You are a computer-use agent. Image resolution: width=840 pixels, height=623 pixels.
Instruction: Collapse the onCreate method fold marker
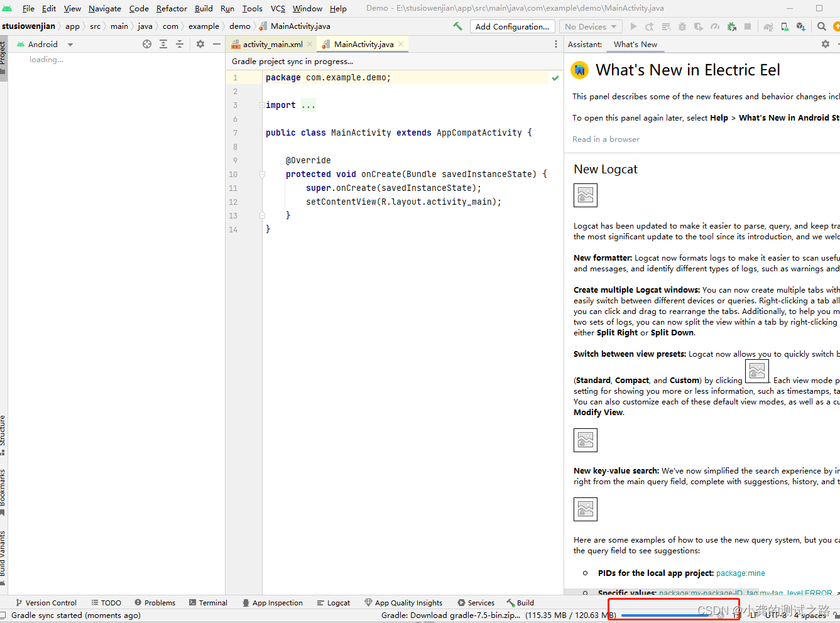(262, 175)
